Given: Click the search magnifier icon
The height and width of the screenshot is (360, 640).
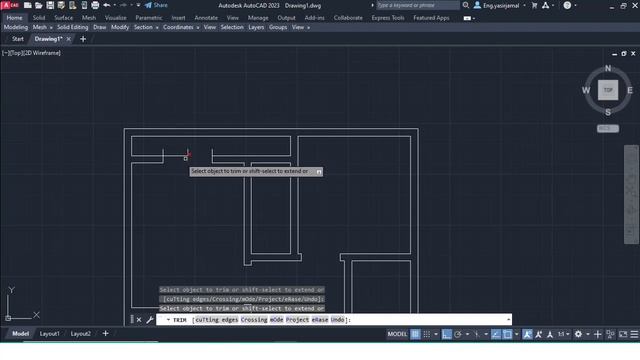Looking at the screenshot, I should coord(466,5).
